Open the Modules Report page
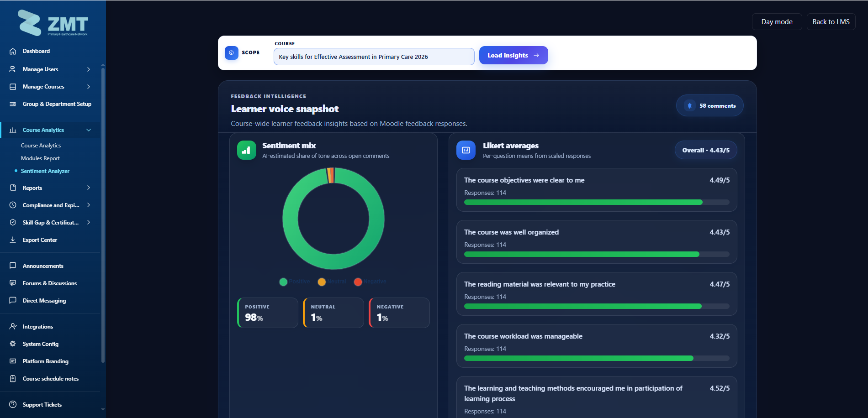Image resolution: width=868 pixels, height=418 pixels. (40, 158)
